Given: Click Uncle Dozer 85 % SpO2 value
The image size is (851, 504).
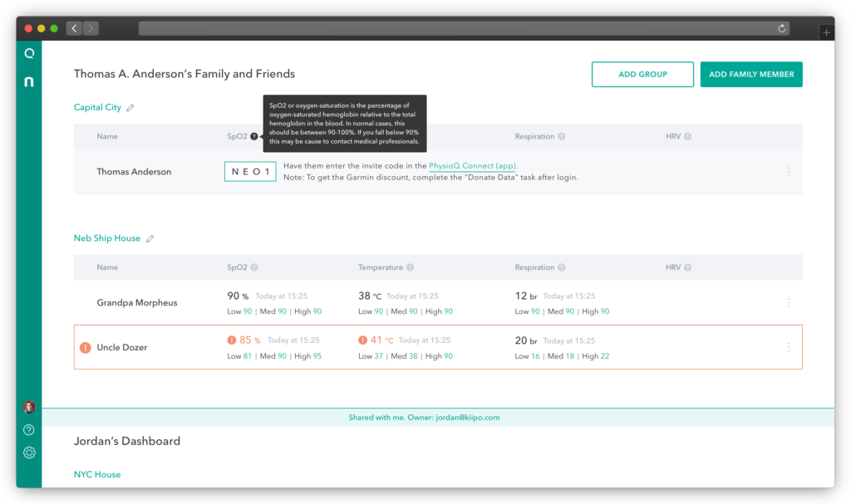Looking at the screenshot, I should coord(249,340).
